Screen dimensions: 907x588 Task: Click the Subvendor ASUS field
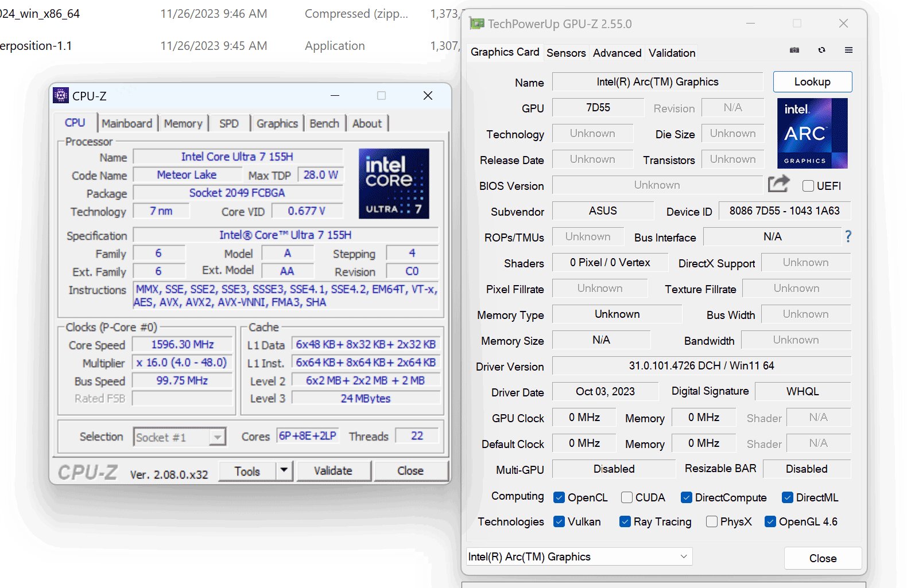coord(603,211)
